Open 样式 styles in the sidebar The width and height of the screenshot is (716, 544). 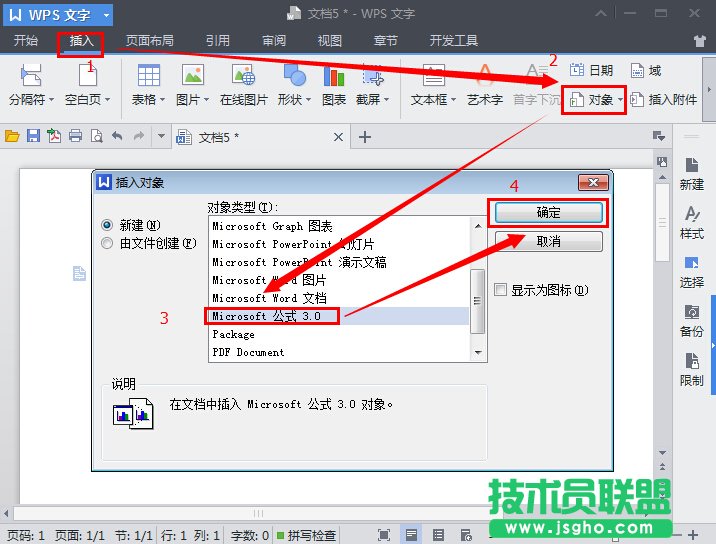(691, 223)
